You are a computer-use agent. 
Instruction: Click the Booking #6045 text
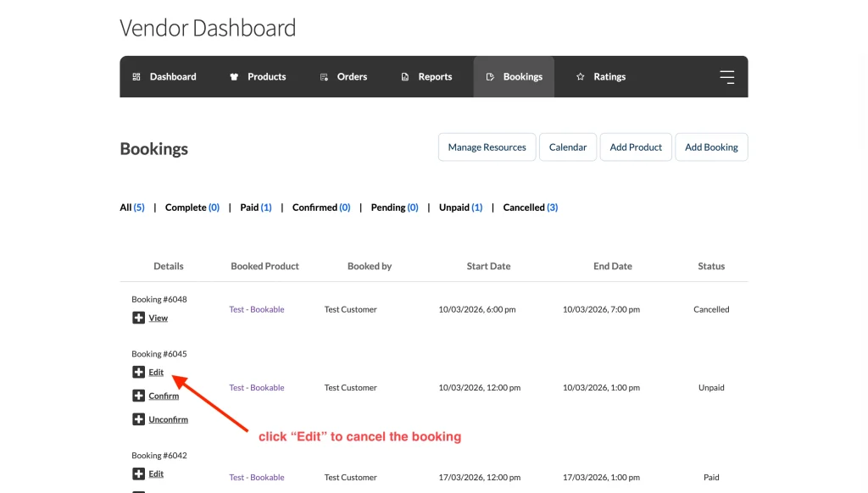click(159, 353)
